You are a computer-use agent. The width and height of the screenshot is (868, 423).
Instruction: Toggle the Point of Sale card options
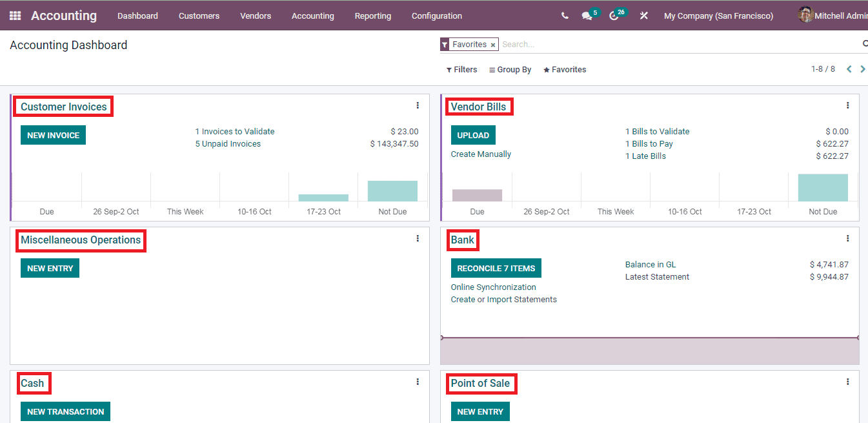847,381
